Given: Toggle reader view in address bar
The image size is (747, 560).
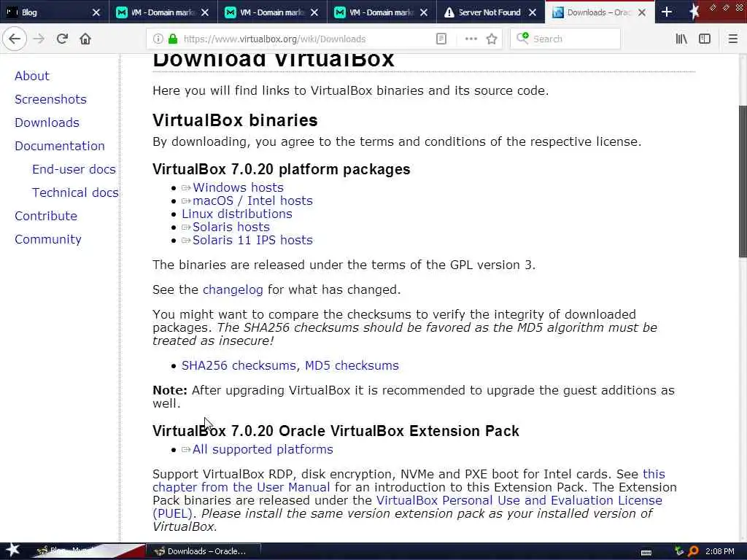Looking at the screenshot, I should (441, 39).
